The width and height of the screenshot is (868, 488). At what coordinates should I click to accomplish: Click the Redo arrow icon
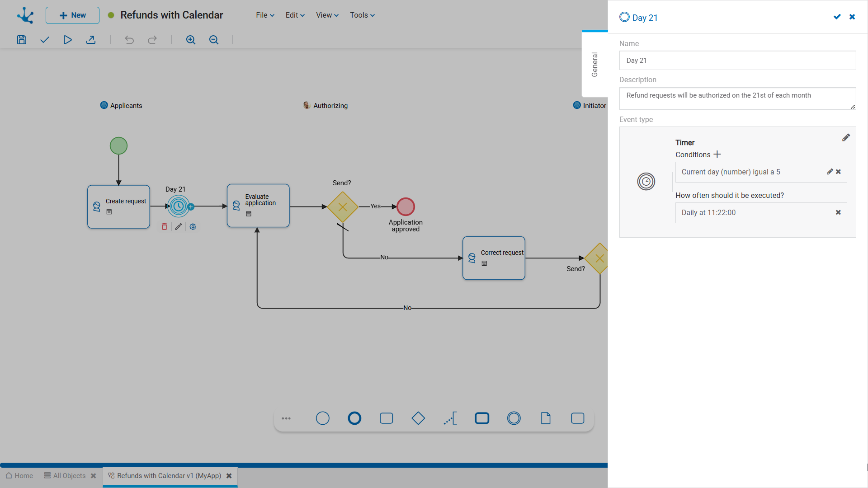pos(152,40)
